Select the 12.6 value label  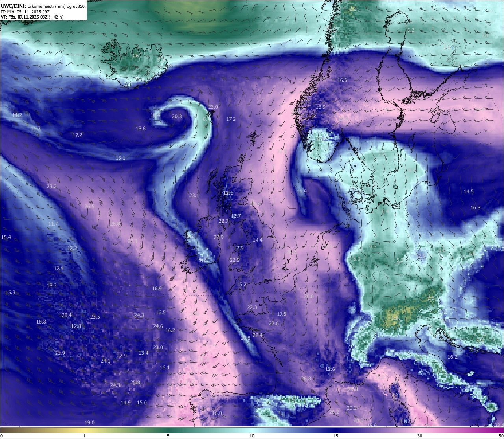(330, 369)
